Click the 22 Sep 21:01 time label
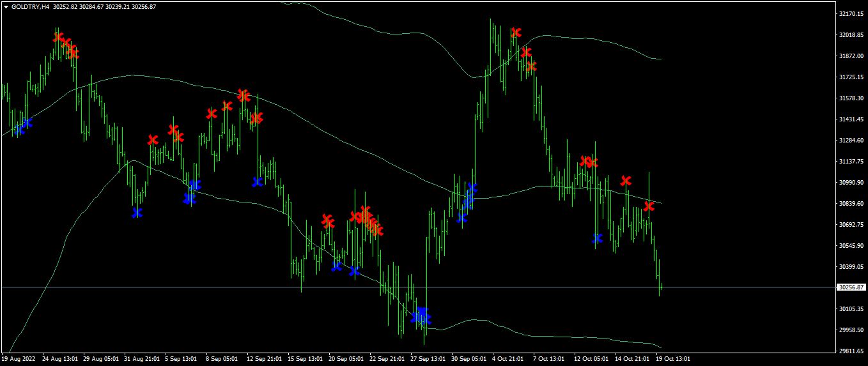The height and width of the screenshot is (366, 868). (387, 359)
